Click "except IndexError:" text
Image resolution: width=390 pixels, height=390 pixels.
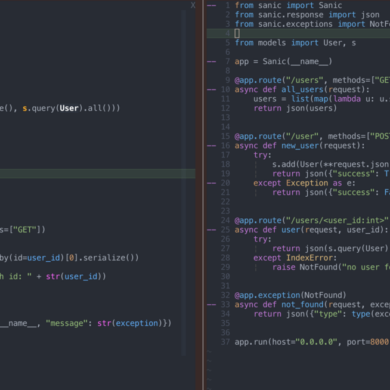tap(295, 258)
